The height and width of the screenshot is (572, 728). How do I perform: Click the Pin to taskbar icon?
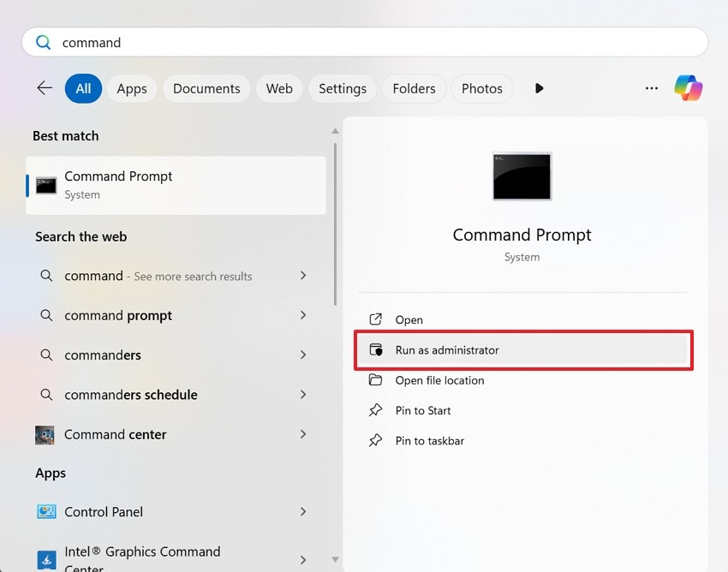[376, 440]
